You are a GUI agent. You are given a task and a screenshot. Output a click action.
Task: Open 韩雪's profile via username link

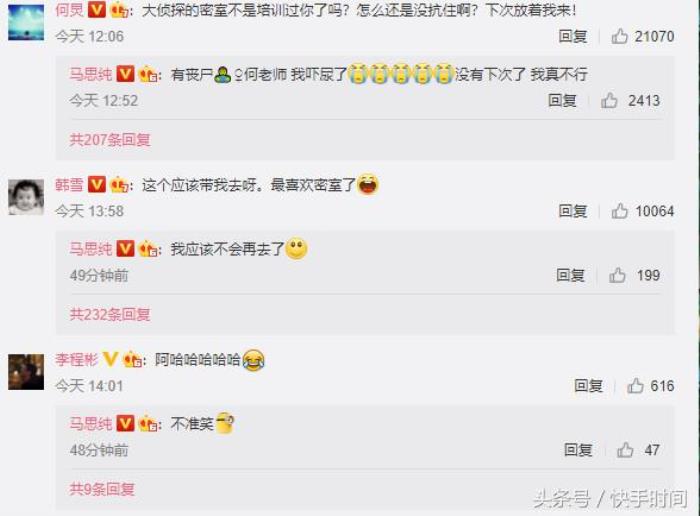(x=69, y=184)
